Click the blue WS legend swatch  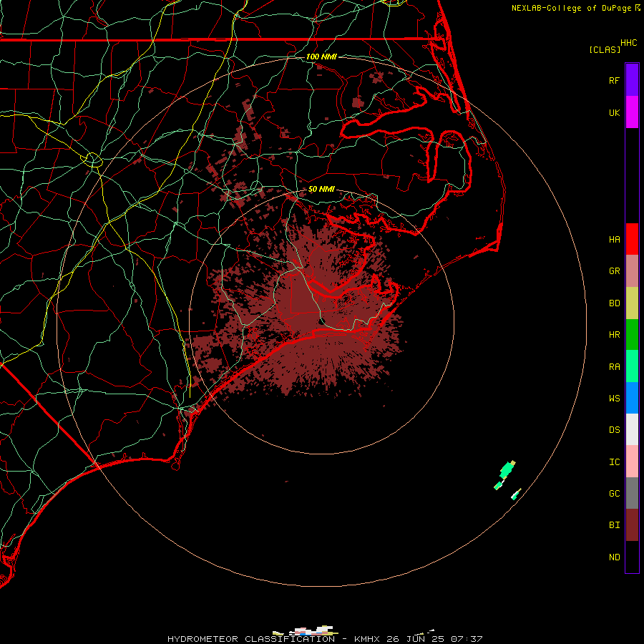(632, 398)
